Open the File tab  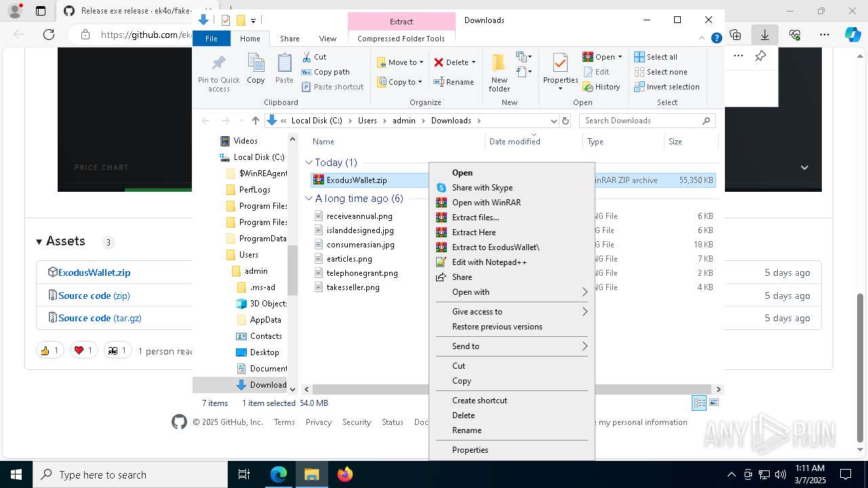(x=212, y=39)
